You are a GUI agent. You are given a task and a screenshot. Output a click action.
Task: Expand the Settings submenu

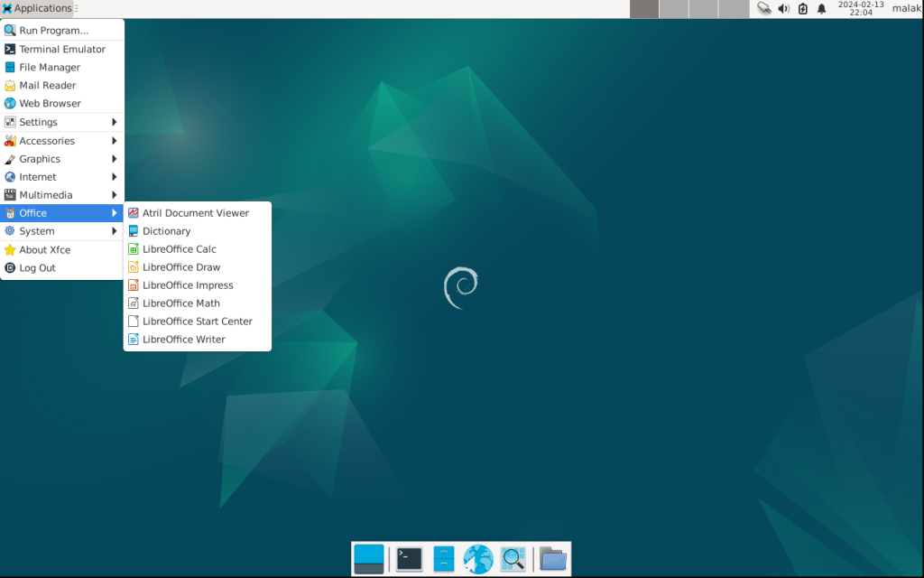pyautogui.click(x=61, y=122)
